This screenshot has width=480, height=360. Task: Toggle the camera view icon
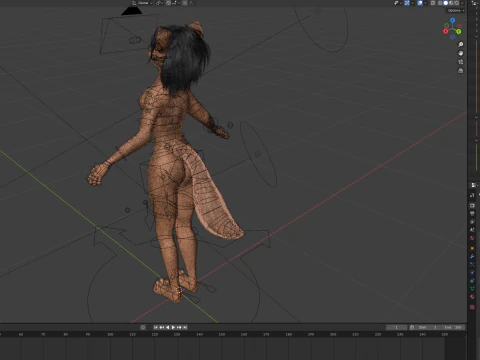tap(461, 62)
